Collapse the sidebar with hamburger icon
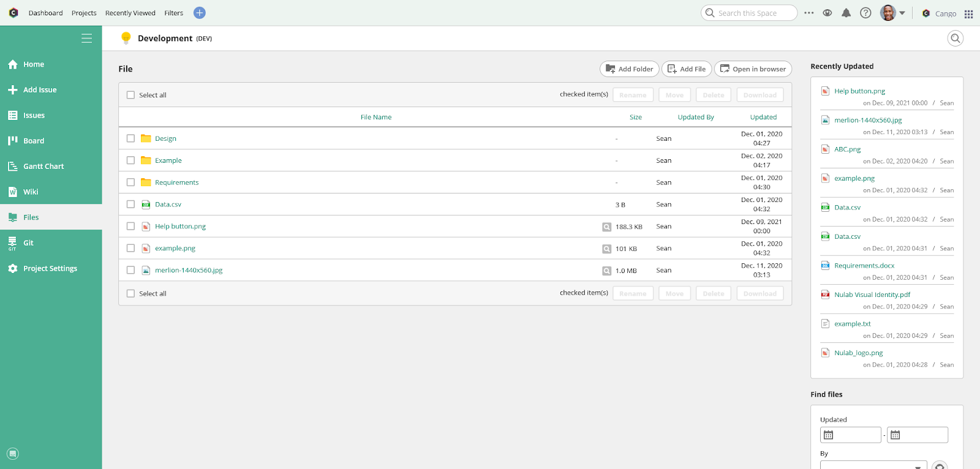This screenshot has height=469, width=980. coord(87,39)
